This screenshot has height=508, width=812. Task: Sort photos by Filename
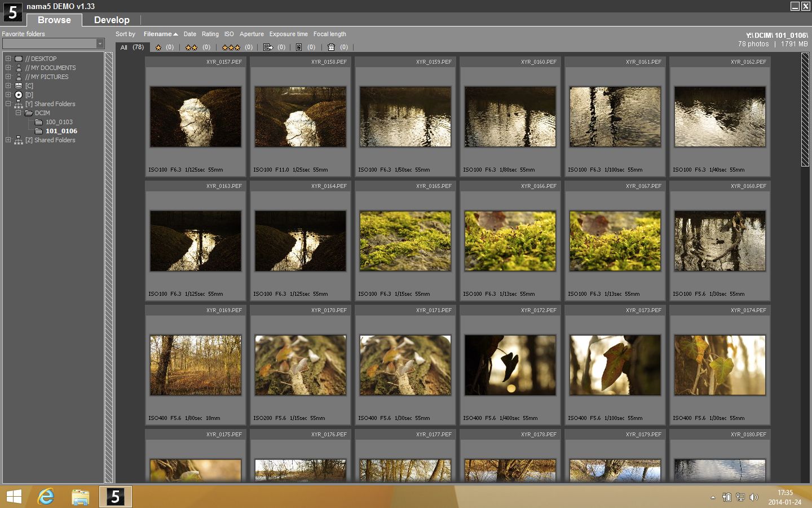(161, 34)
